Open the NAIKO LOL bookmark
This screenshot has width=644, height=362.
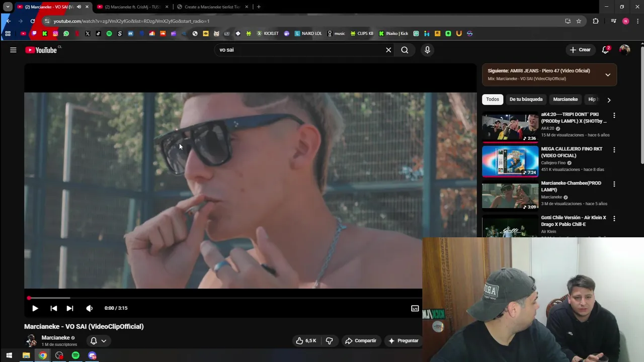tap(308, 34)
